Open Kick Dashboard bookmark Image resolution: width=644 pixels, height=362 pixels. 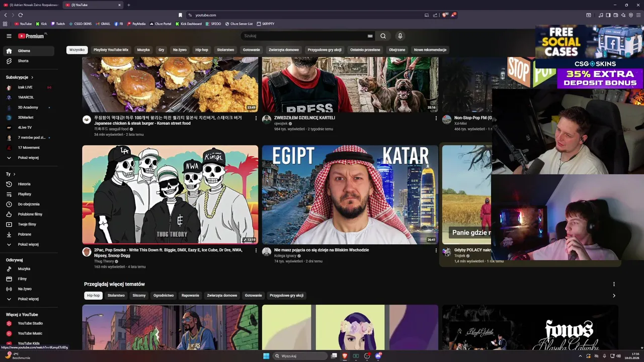point(189,24)
